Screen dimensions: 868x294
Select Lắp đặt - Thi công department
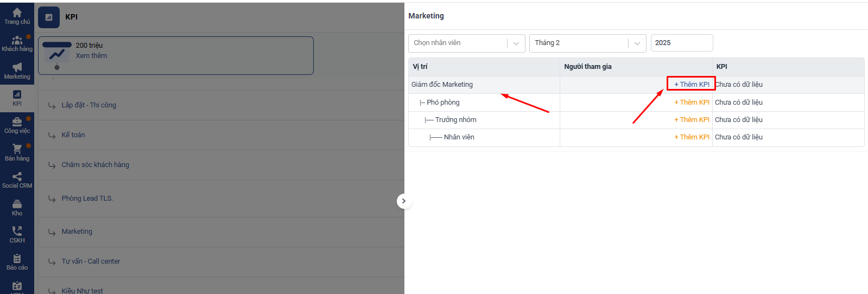pos(88,105)
